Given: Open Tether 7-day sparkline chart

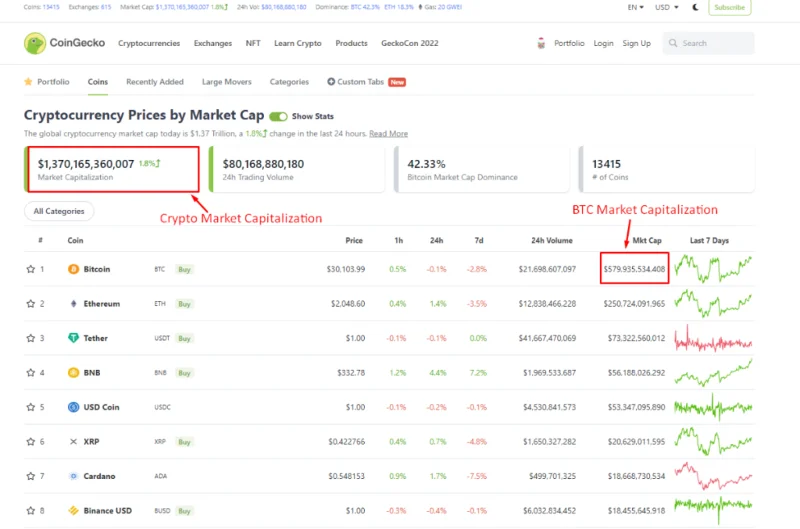Looking at the screenshot, I should (713, 338).
